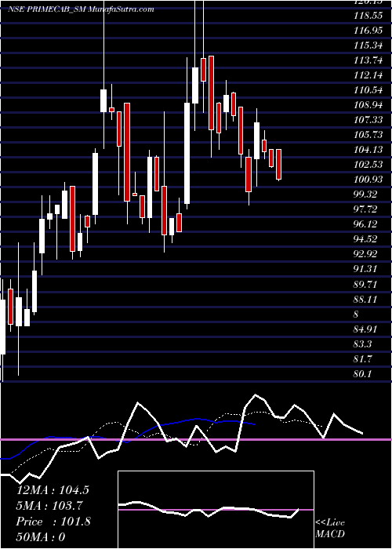This screenshot has height=549, width=392.
Task: Click the 81.7 price axis label
Action: point(363,359)
